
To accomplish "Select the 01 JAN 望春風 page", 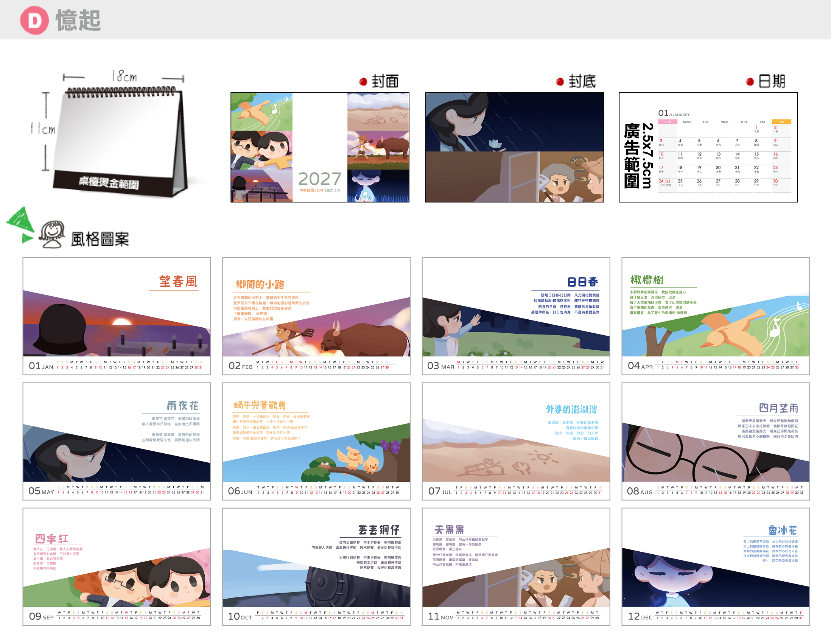I will 117,316.
